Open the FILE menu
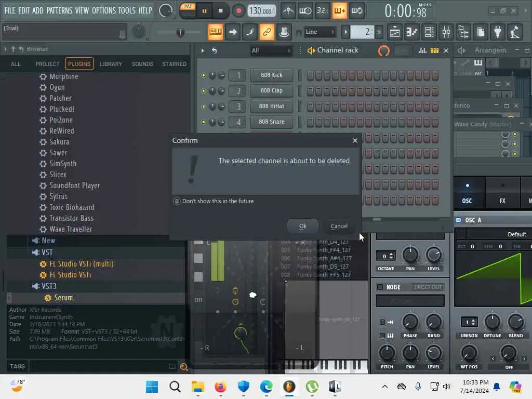532x399 pixels. click(x=10, y=10)
